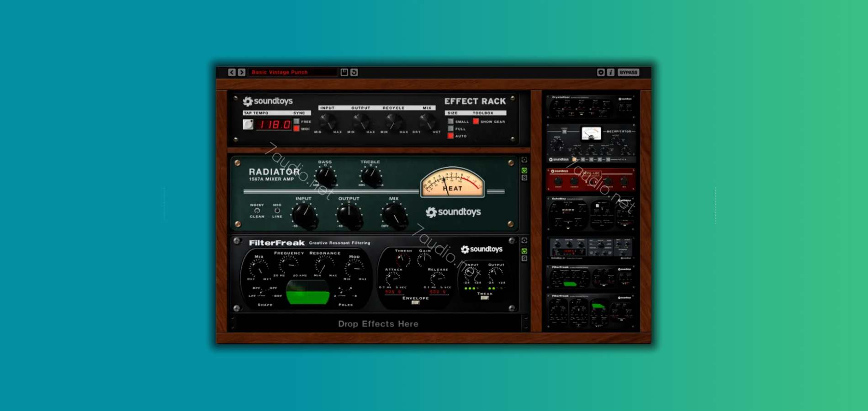Click the FilterFreak Resonance knob
The height and width of the screenshot is (411, 868).
[325, 265]
